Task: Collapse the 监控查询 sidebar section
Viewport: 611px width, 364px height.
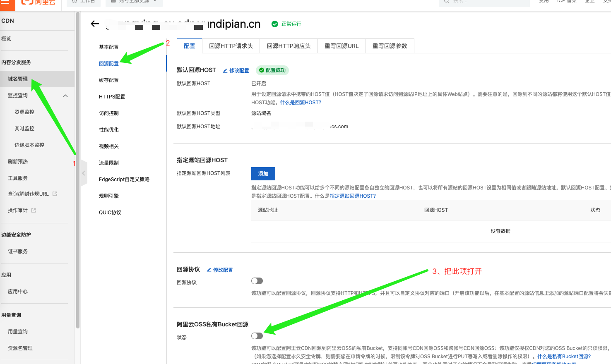Action: click(65, 96)
